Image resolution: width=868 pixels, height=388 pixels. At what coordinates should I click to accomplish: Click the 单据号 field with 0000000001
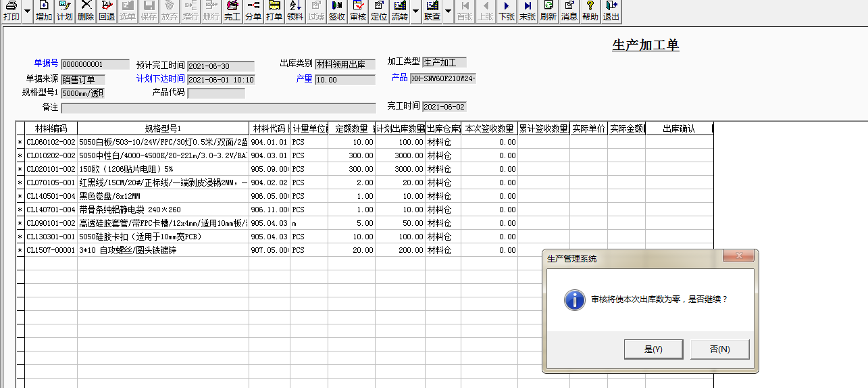[x=95, y=64]
